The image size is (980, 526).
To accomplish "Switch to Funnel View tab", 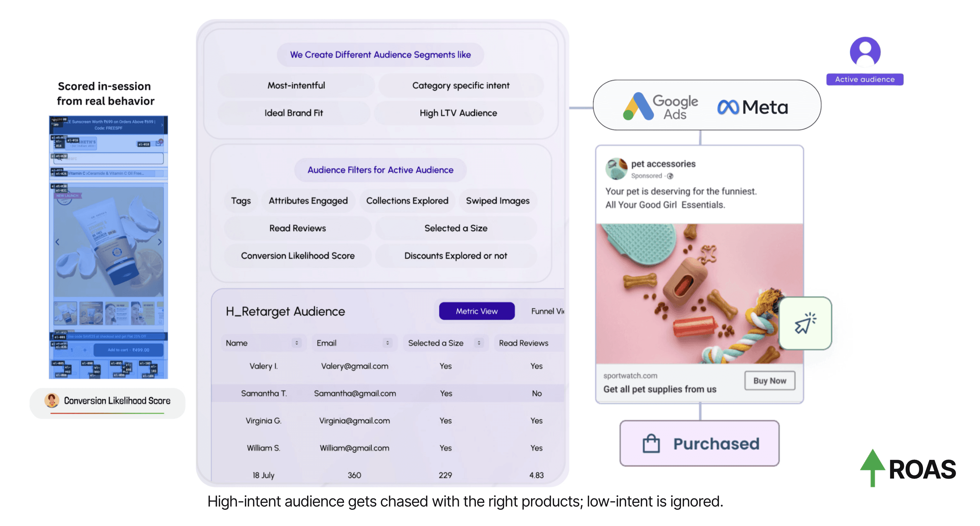I will click(x=547, y=311).
